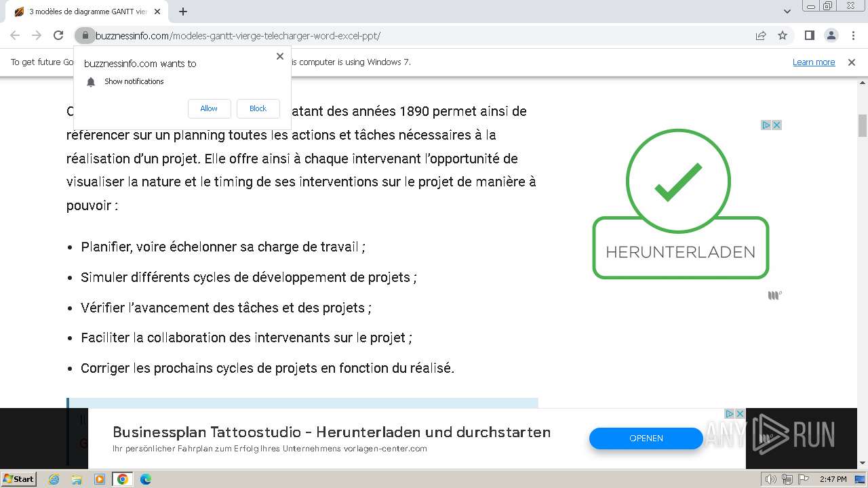Close the GANTT diagram tab
The height and width of the screenshot is (488, 868).
coord(157,12)
